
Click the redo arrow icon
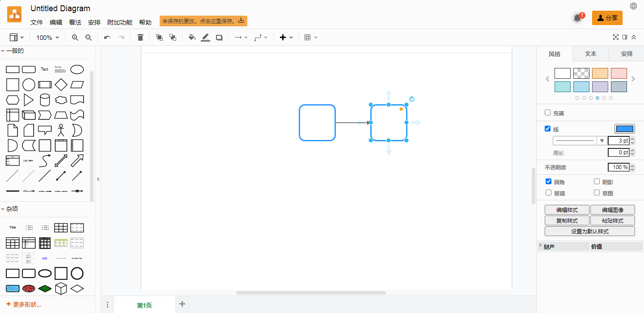point(121,38)
